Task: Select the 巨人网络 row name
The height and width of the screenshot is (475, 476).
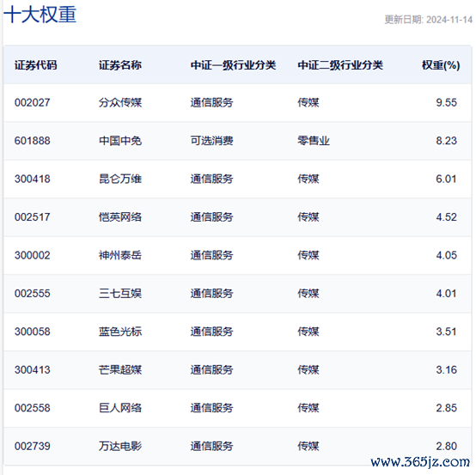Action: (120, 408)
